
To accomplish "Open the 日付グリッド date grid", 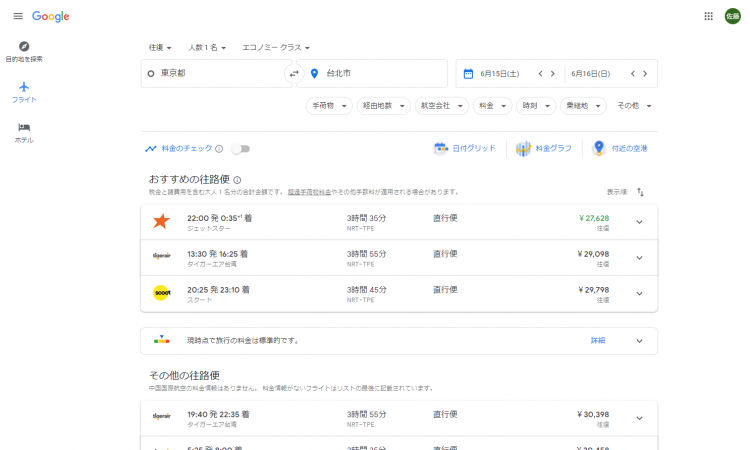I will pyautogui.click(x=464, y=149).
